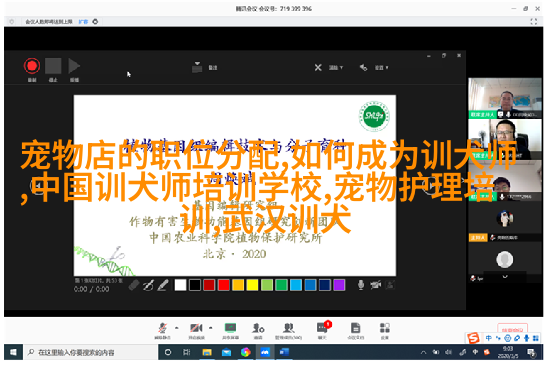
Task: Select the pen drawing tool
Action: [x=148, y=285]
